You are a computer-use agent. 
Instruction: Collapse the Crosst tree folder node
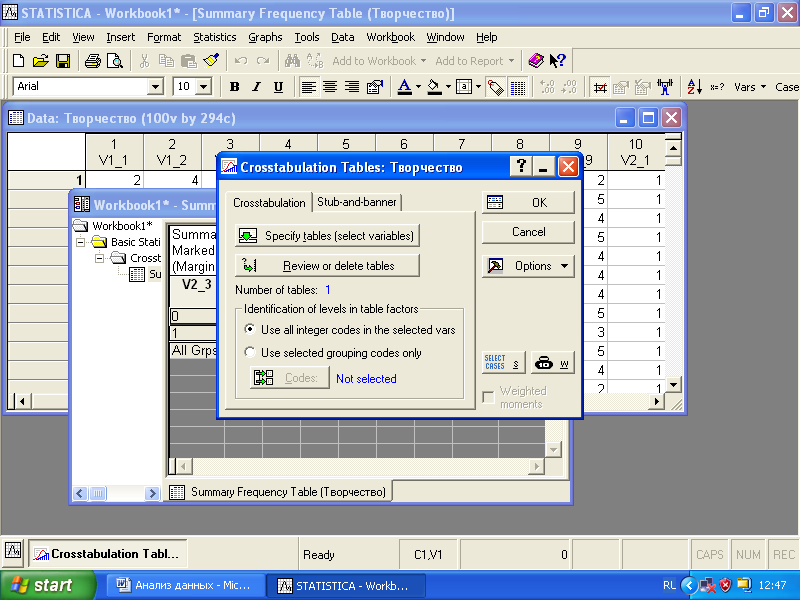click(x=99, y=258)
